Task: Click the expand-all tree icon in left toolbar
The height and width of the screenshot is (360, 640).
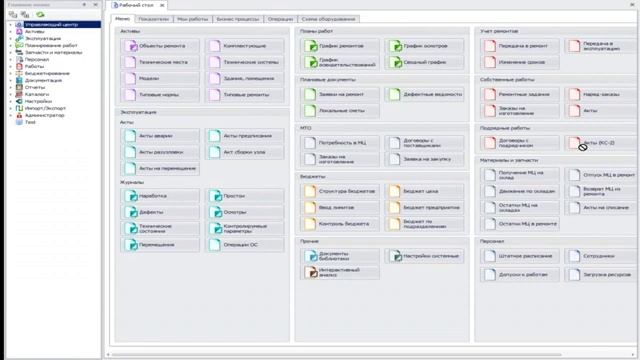Action: coord(13,15)
